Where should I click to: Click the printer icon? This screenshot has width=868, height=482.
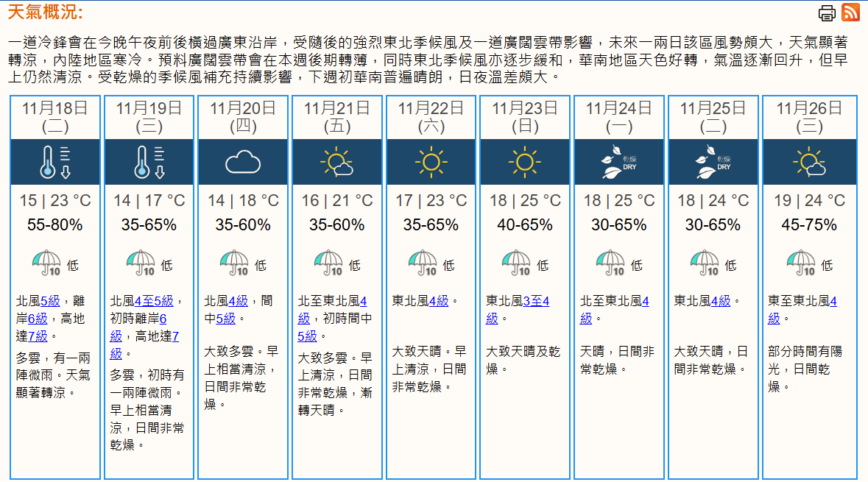pos(827,13)
